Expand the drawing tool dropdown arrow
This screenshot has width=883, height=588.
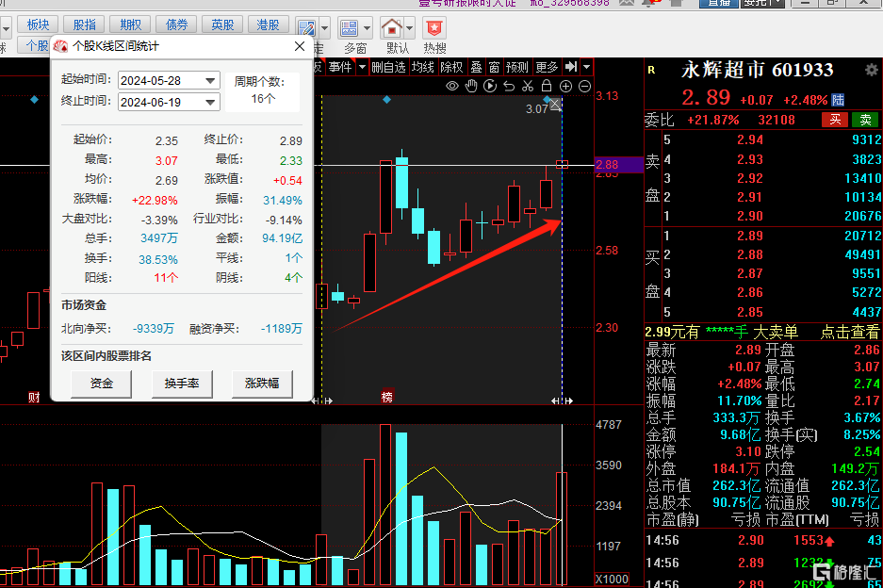[325, 27]
